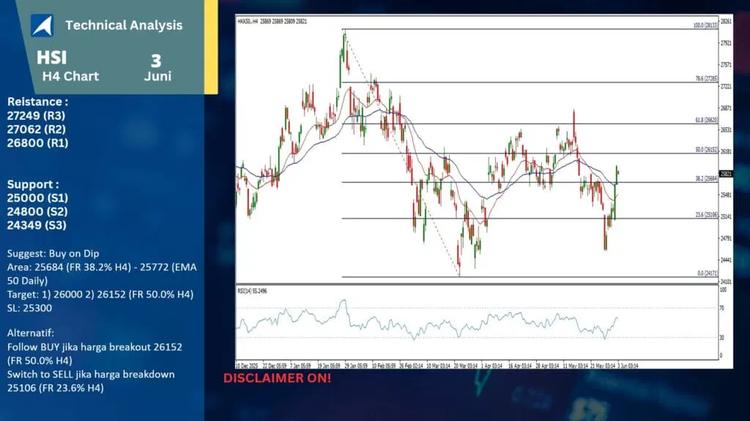Click the HKASSL,H4 chart header text
Viewport: 750px width, 421px height.
coord(272,22)
